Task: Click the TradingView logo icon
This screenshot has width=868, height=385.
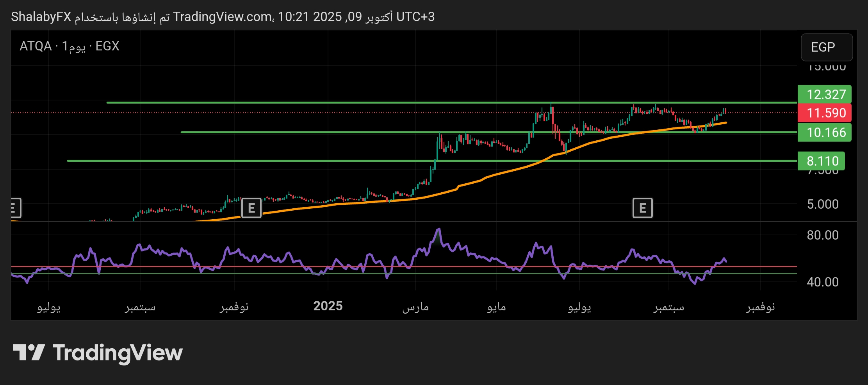Action: 29,353
